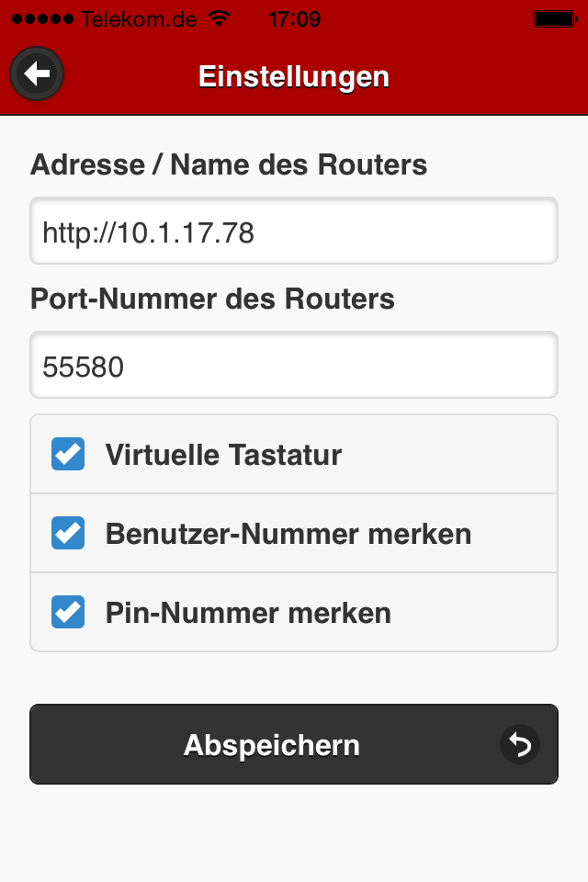Screen dimensions: 588x882
Task: Toggle the Benutzer-Nummer merken checkbox
Action: pyautogui.click(x=68, y=533)
